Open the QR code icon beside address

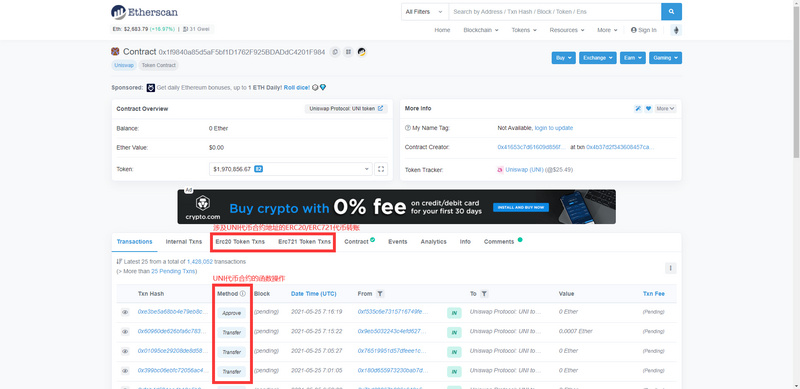(x=348, y=52)
